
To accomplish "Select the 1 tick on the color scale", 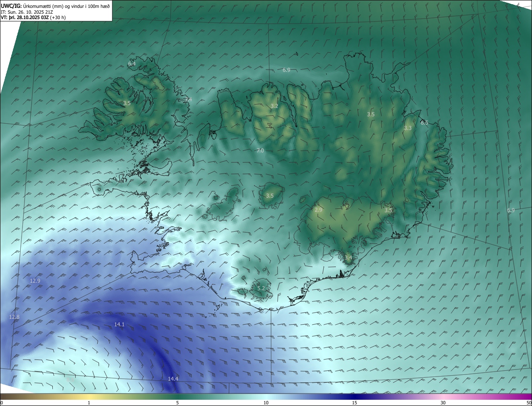I will point(89,403).
